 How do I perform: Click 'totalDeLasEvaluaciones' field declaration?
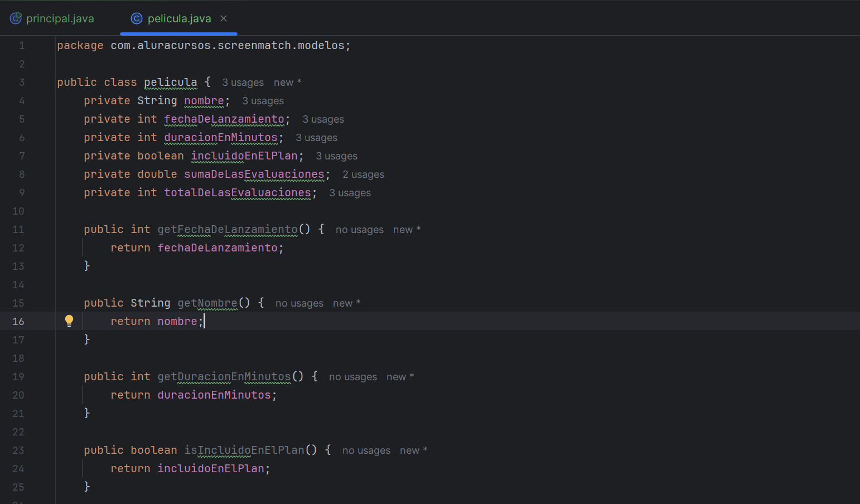pyautogui.click(x=238, y=192)
